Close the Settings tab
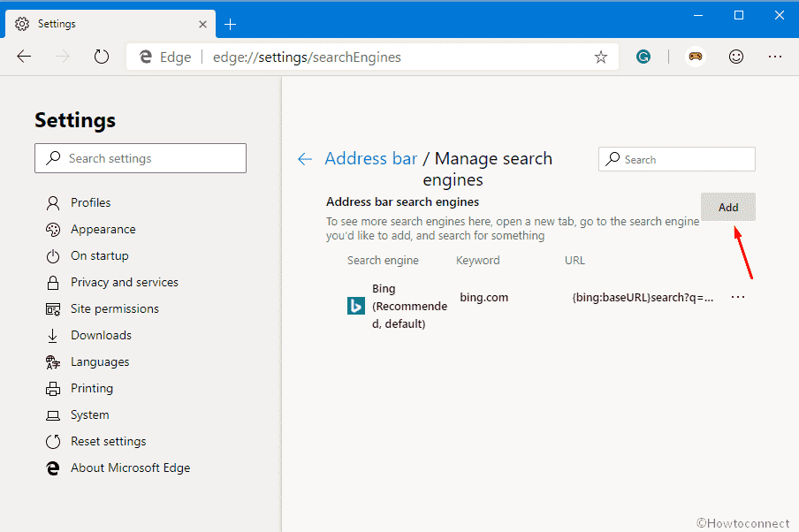Screen dimensions: 799x532 click(x=202, y=24)
